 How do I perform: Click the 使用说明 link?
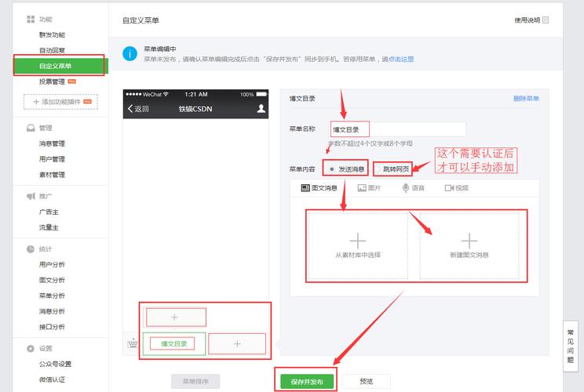point(527,20)
